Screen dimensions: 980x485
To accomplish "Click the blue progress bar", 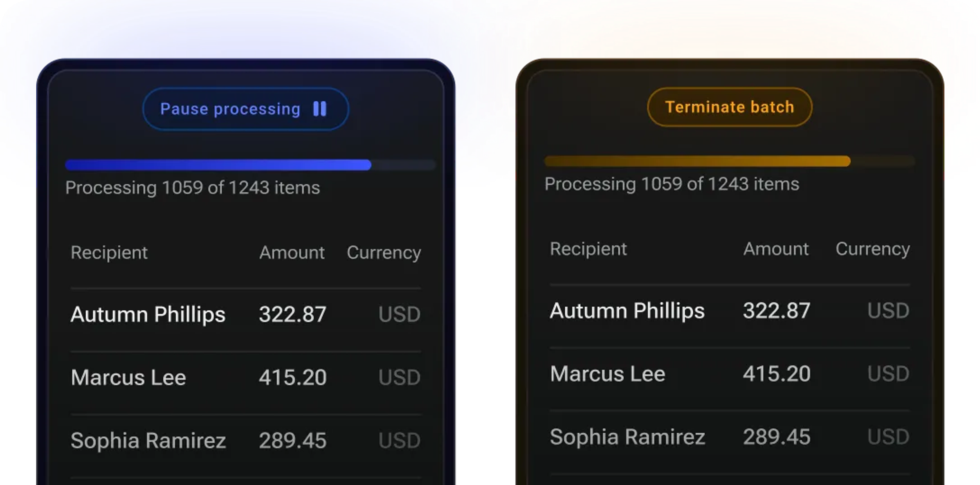I will coord(250,165).
